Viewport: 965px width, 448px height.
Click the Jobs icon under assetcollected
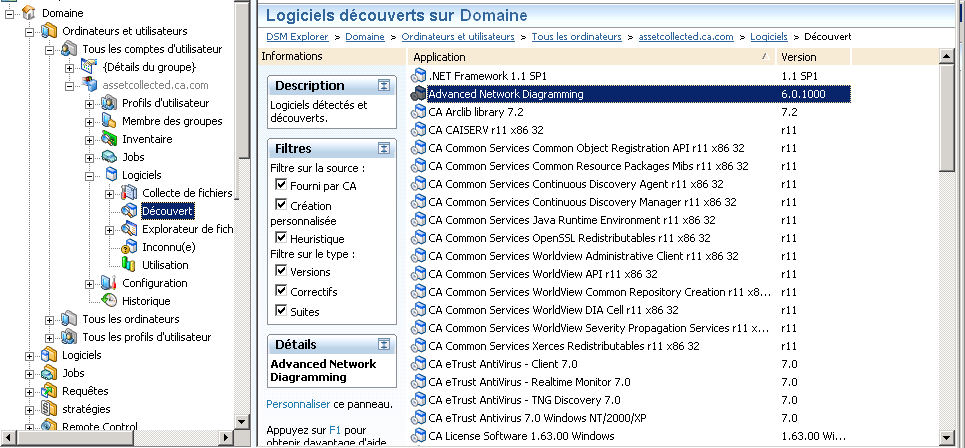109,157
